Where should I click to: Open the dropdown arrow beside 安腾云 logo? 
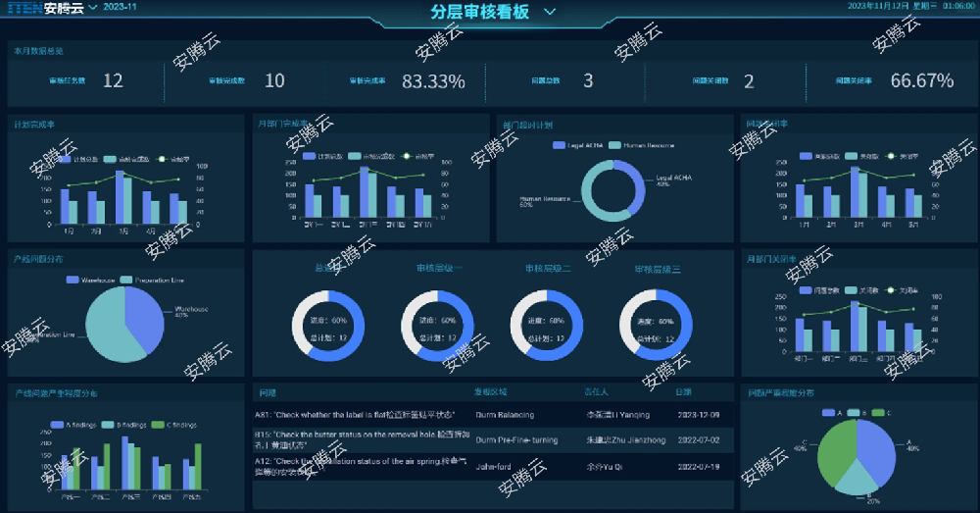pos(93,8)
